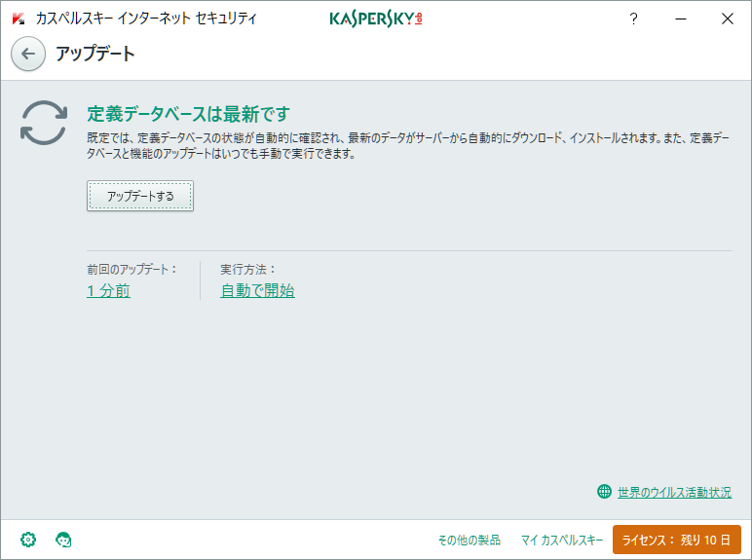Click the KASPERSKY logo at the top
Image resolution: width=752 pixels, height=560 pixels.
(376, 19)
